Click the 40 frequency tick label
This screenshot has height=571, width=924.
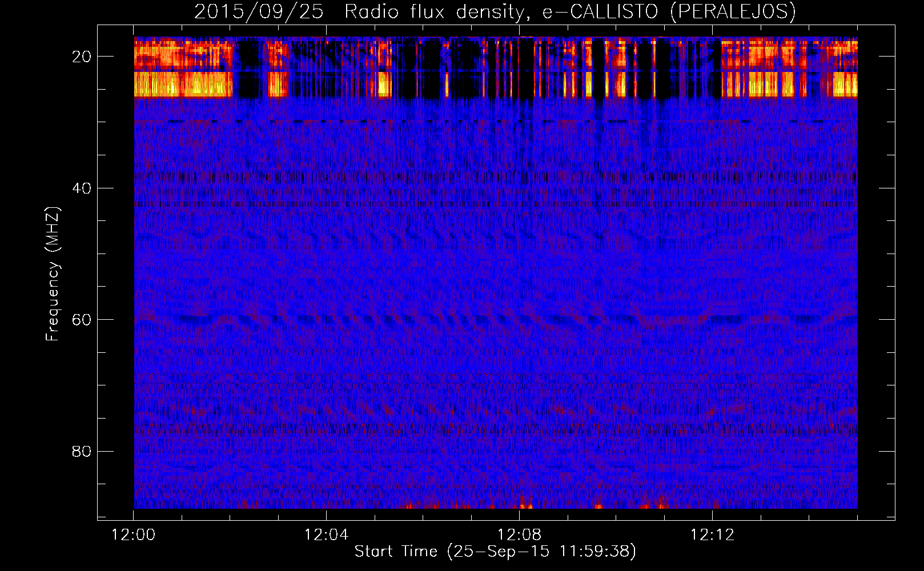click(82, 188)
